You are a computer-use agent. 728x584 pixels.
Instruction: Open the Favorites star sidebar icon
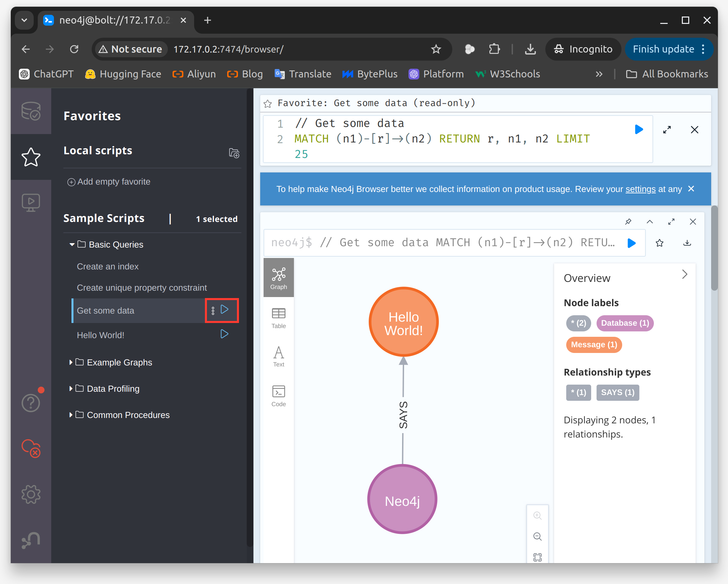click(x=31, y=157)
